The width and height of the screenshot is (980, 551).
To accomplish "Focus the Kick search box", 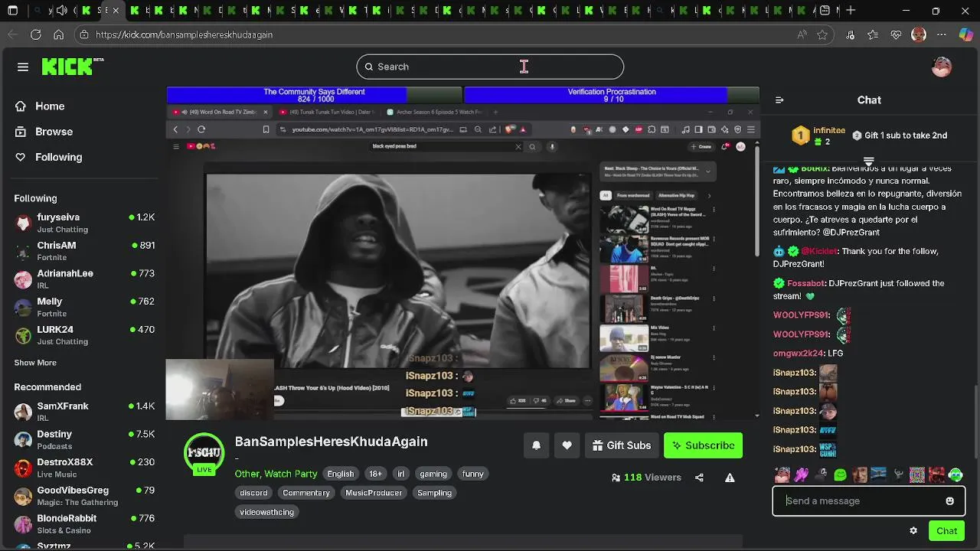I will pos(490,67).
